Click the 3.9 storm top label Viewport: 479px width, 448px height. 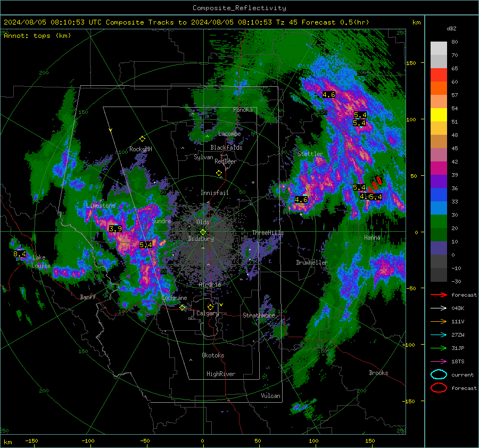(115, 229)
